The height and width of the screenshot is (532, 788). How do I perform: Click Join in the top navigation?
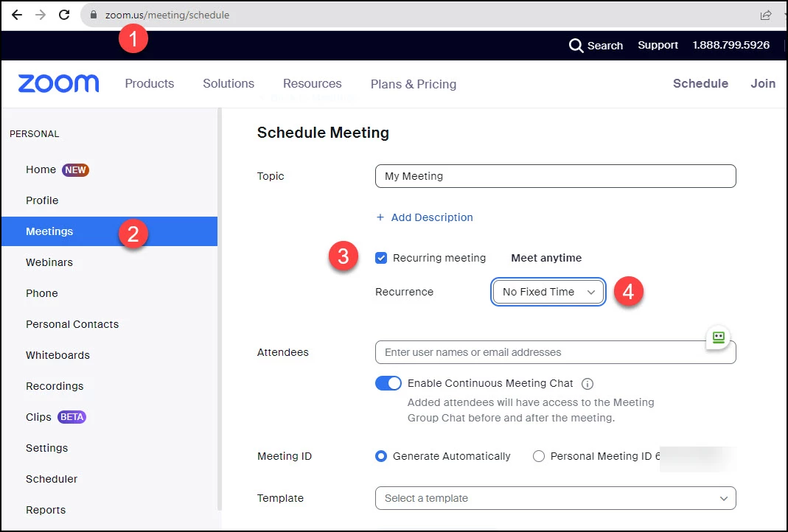tap(763, 83)
